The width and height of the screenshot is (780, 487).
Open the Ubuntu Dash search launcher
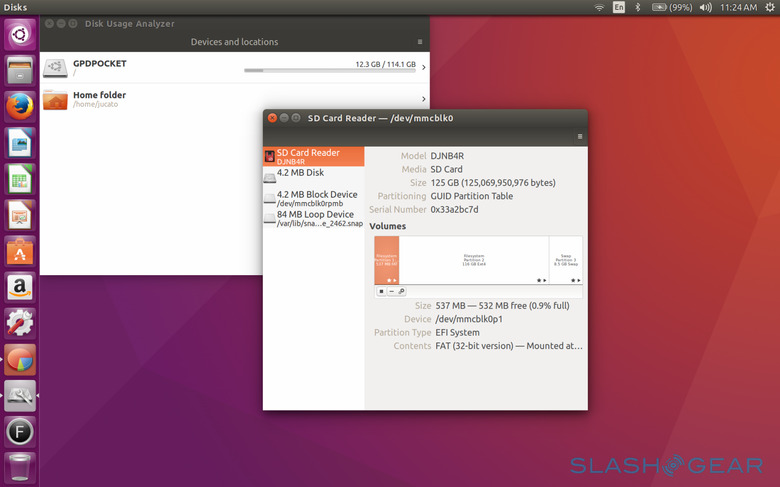tap(20, 34)
